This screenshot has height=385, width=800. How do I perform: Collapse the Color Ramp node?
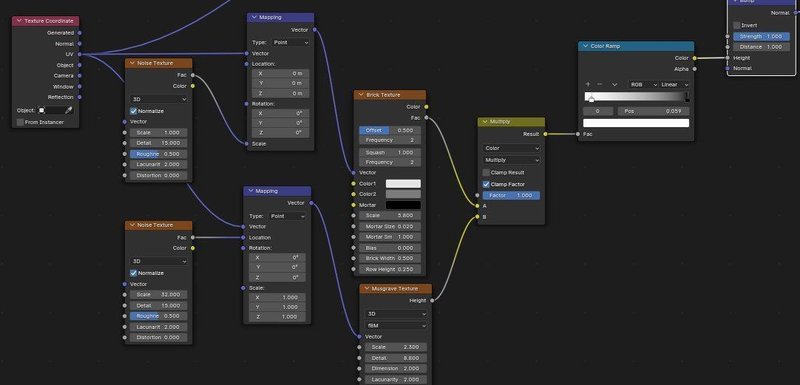tap(585, 46)
